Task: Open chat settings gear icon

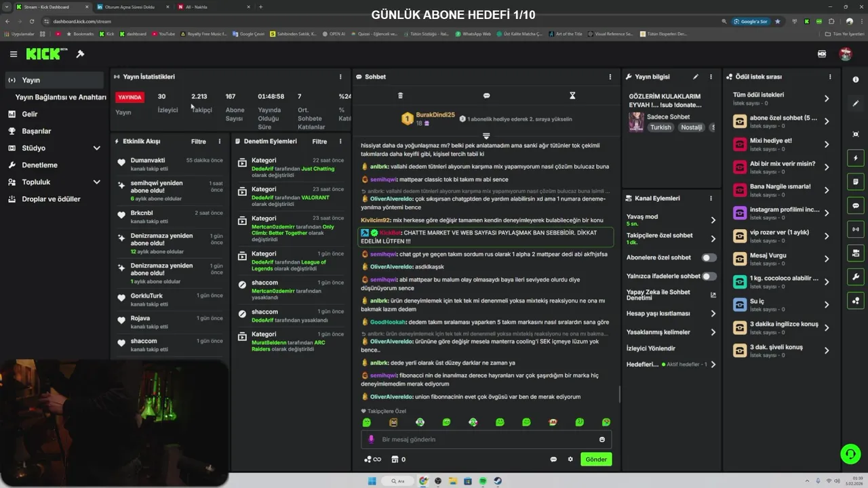Action: coord(570,459)
